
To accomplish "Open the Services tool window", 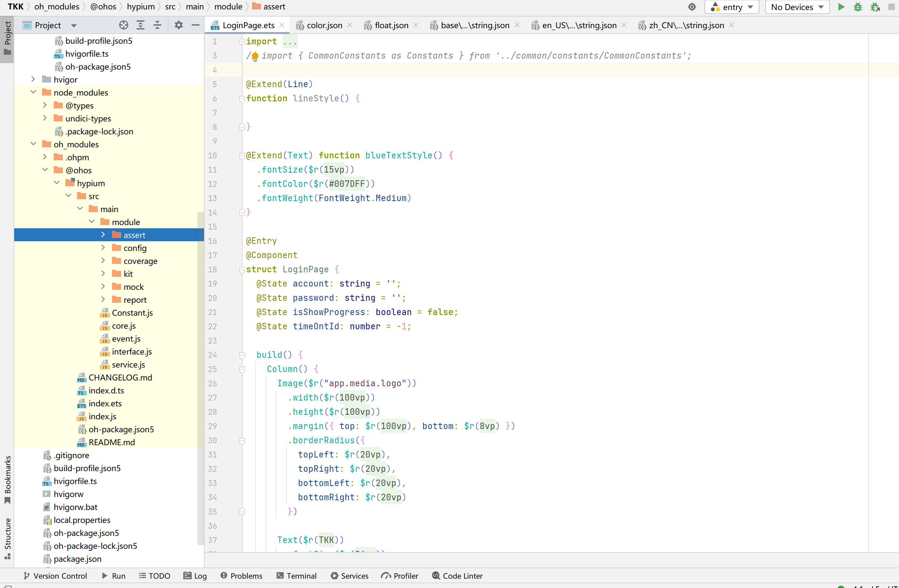I will pos(349,576).
